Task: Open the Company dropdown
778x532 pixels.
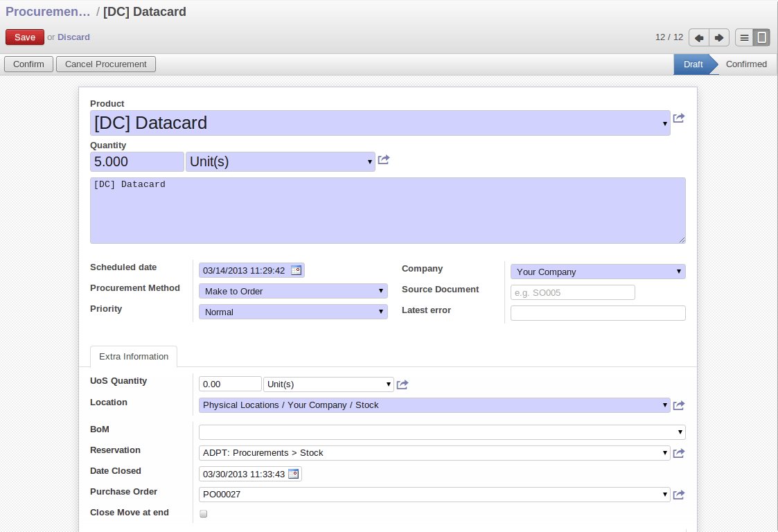Action: pos(597,271)
